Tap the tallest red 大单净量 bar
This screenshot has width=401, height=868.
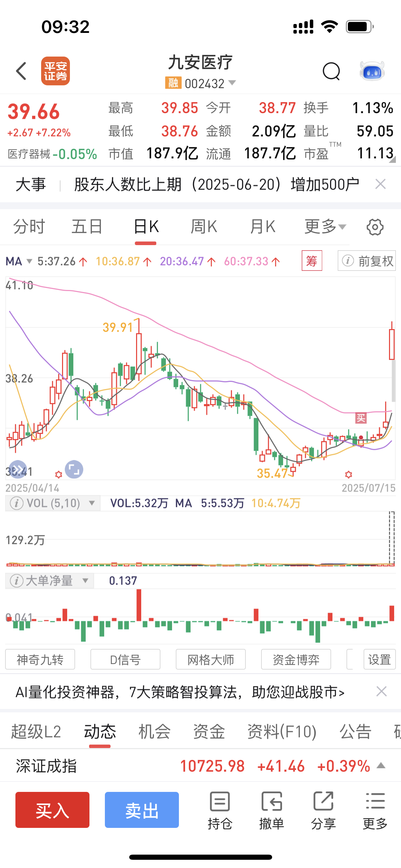(139, 605)
